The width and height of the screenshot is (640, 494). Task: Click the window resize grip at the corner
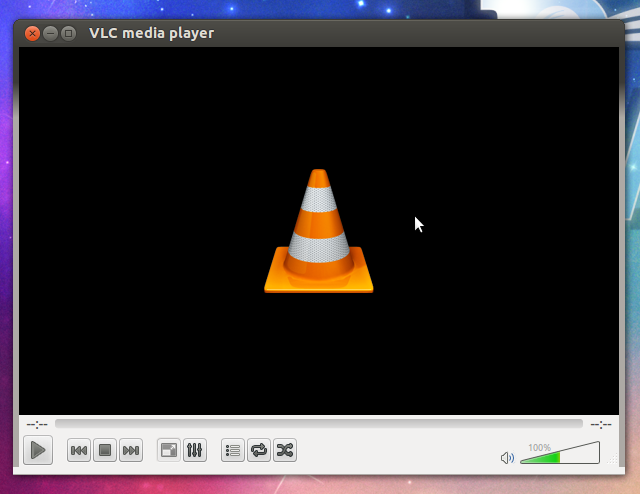(x=612, y=459)
